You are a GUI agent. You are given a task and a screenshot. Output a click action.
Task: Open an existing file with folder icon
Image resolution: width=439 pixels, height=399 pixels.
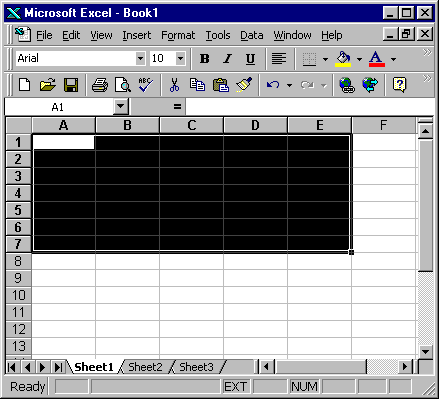[48, 85]
